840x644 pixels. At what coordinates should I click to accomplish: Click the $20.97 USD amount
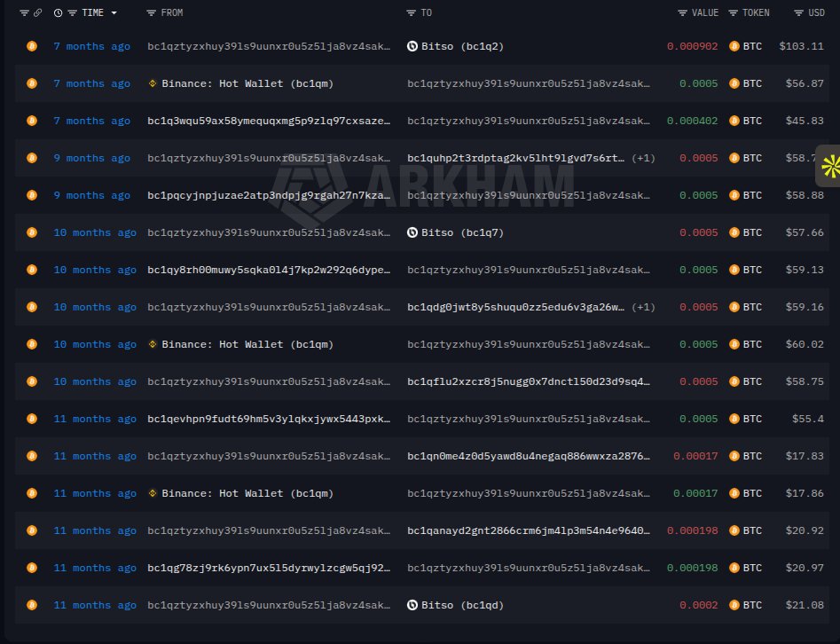click(x=805, y=568)
